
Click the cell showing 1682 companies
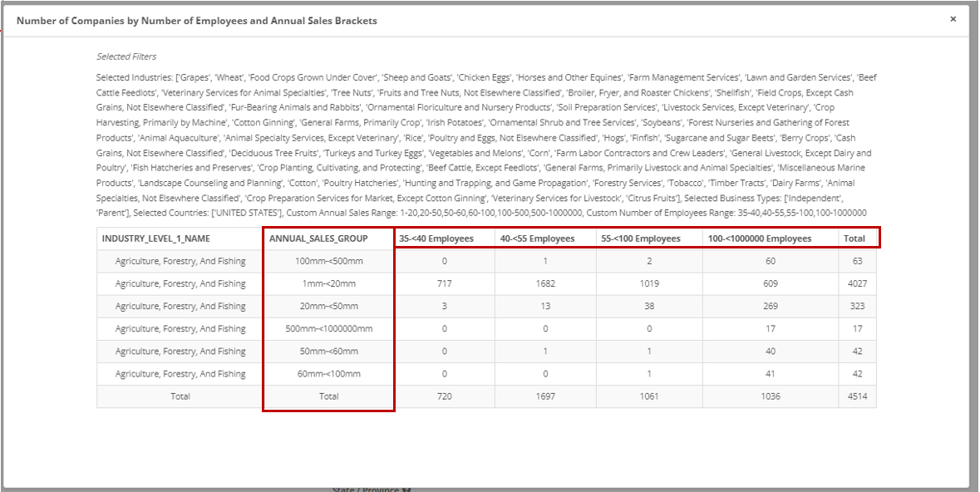click(545, 283)
